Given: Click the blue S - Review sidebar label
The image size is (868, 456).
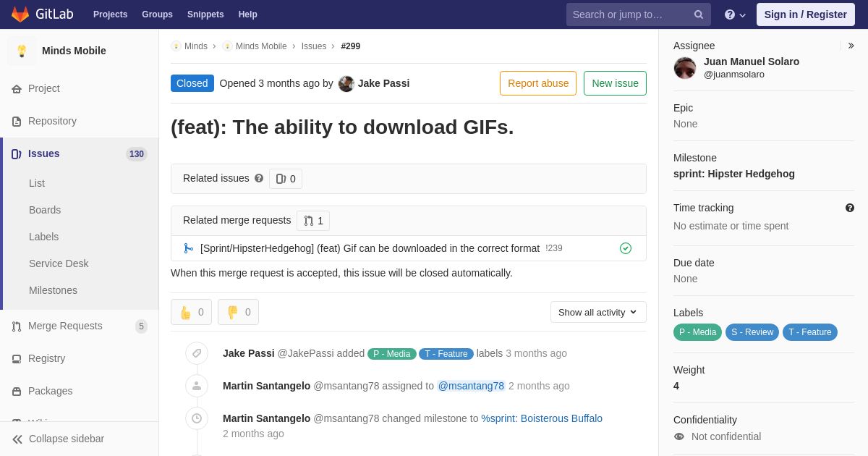Looking at the screenshot, I should [x=752, y=332].
